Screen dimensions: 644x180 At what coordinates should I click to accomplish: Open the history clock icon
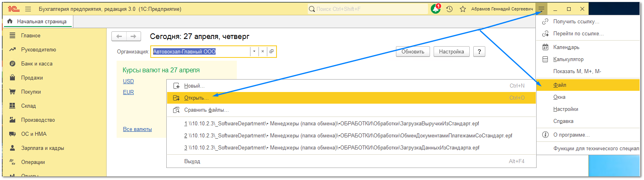[449, 9]
